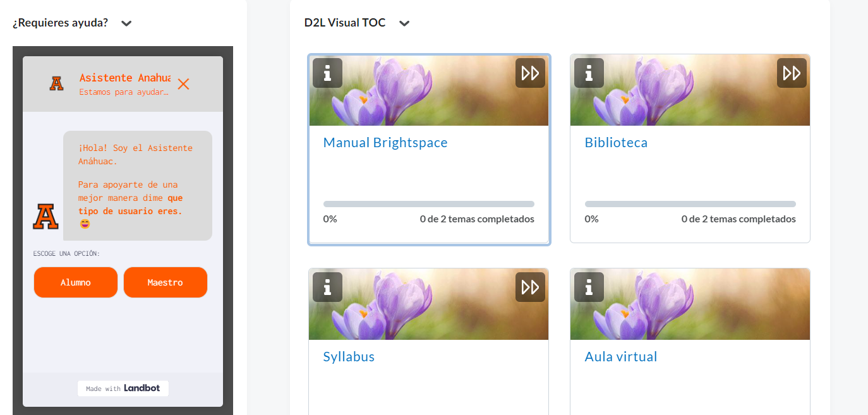Select the Maestro option
Screen dimensions: 868x415
click(166, 282)
